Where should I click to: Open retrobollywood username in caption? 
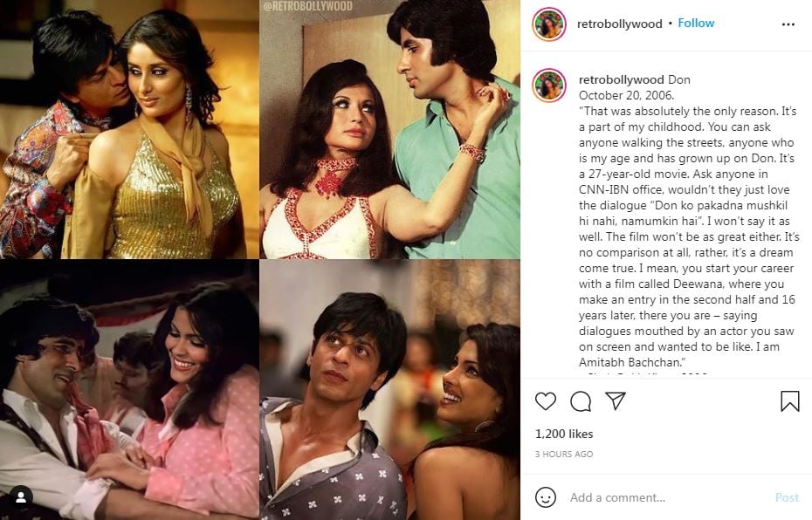621,79
